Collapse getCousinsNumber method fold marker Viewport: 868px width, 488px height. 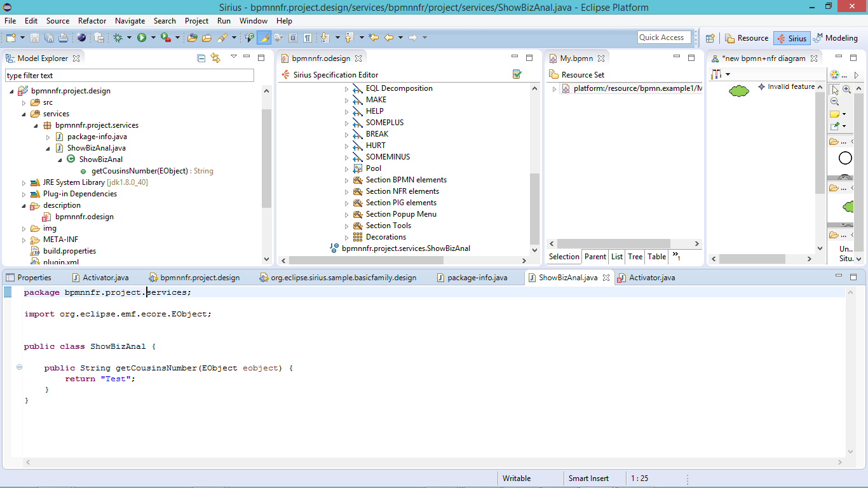(x=19, y=367)
